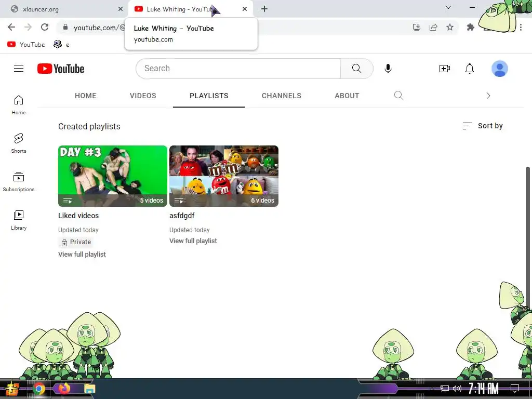Click the volume icon in system tray
Screen dimensions: 532x399
tap(457, 389)
